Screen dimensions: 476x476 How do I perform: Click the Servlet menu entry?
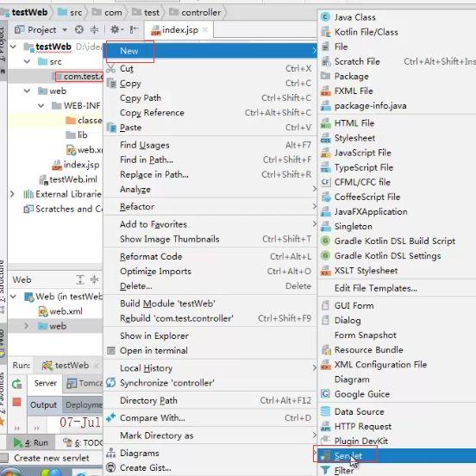pos(397,455)
